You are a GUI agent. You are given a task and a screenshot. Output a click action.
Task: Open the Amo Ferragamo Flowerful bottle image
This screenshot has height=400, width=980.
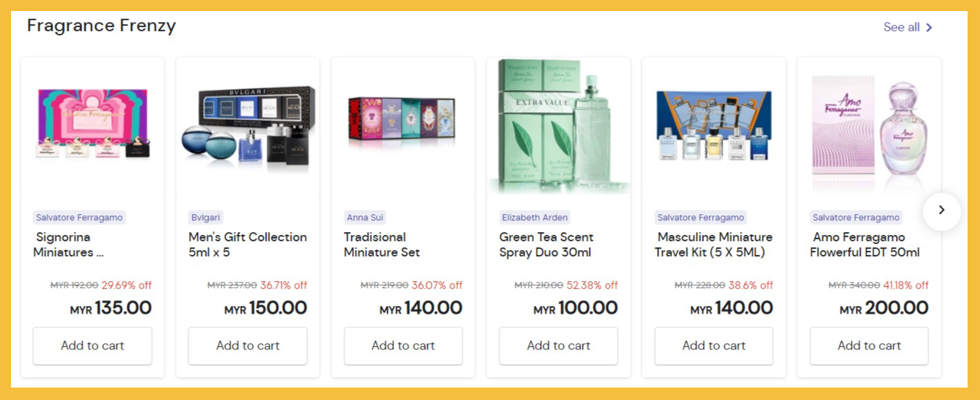[869, 126]
